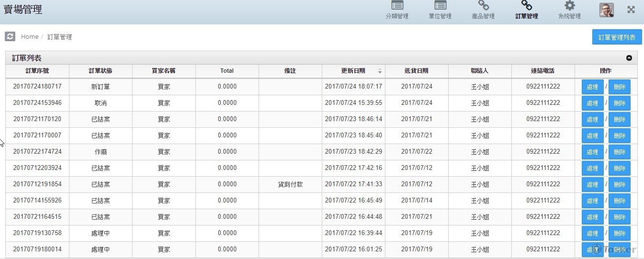Open 單位管理 unit management icon

440,6
